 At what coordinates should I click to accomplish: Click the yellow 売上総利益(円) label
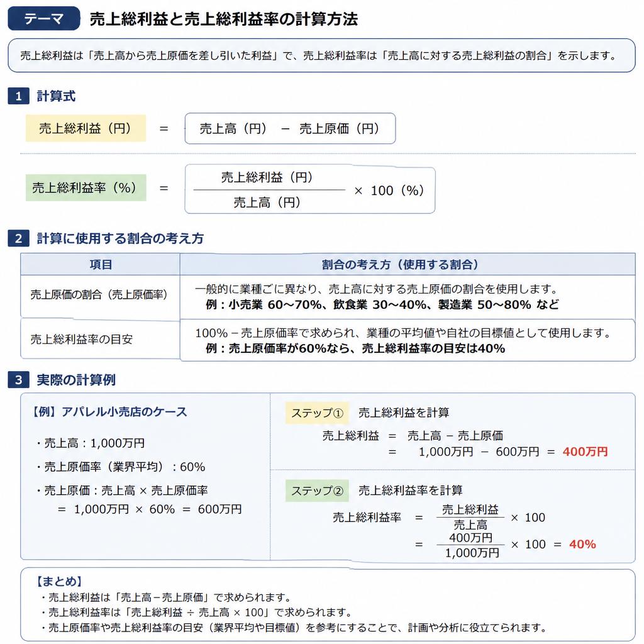(x=86, y=128)
